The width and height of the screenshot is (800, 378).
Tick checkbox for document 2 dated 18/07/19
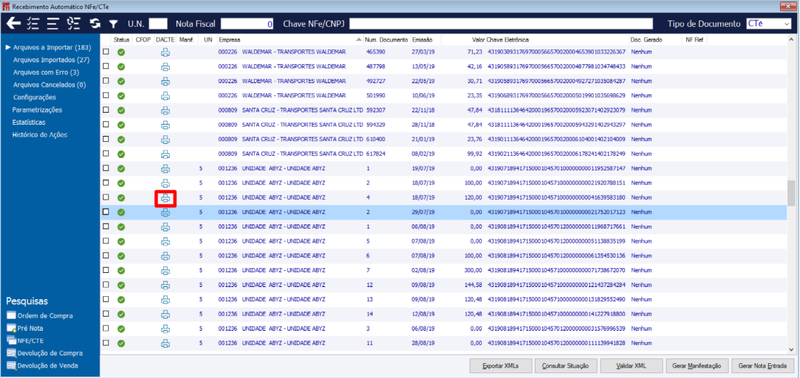point(106,183)
